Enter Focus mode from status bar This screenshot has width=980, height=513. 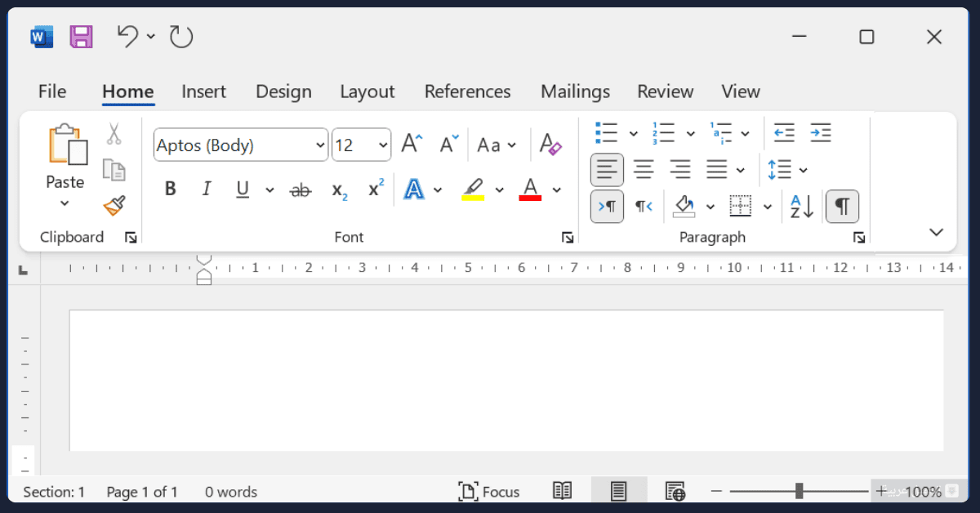click(489, 492)
